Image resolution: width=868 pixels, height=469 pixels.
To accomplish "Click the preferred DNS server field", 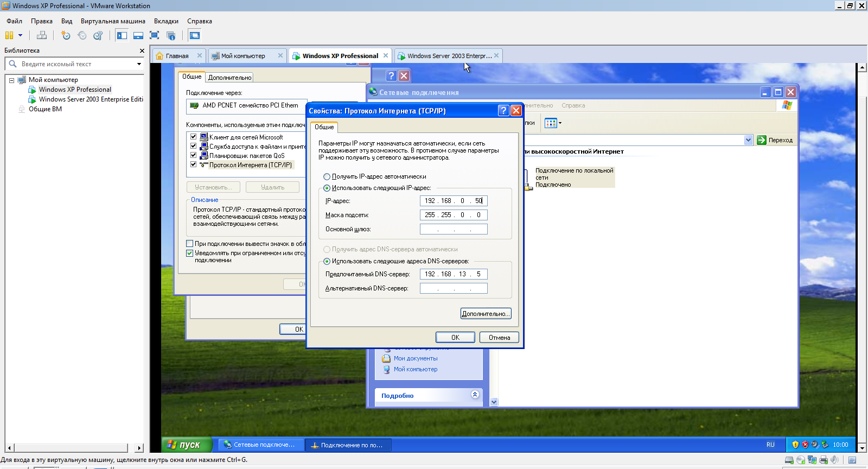I will [x=454, y=274].
